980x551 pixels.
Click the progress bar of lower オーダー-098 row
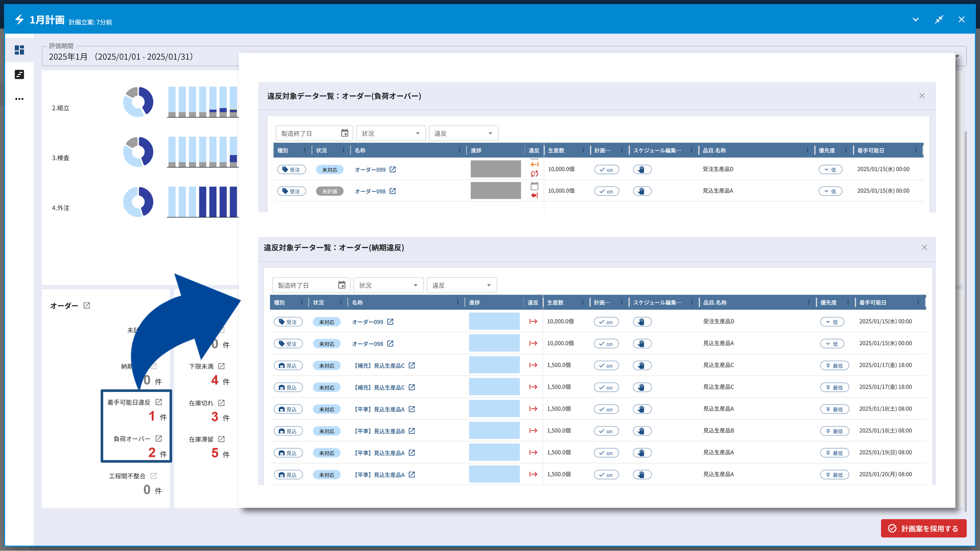(494, 343)
